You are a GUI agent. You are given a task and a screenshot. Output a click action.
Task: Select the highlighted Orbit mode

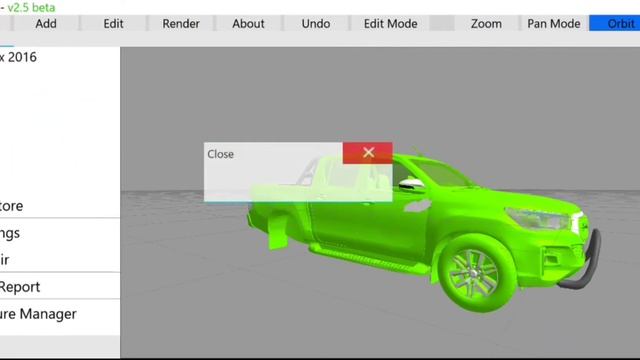[x=615, y=24]
